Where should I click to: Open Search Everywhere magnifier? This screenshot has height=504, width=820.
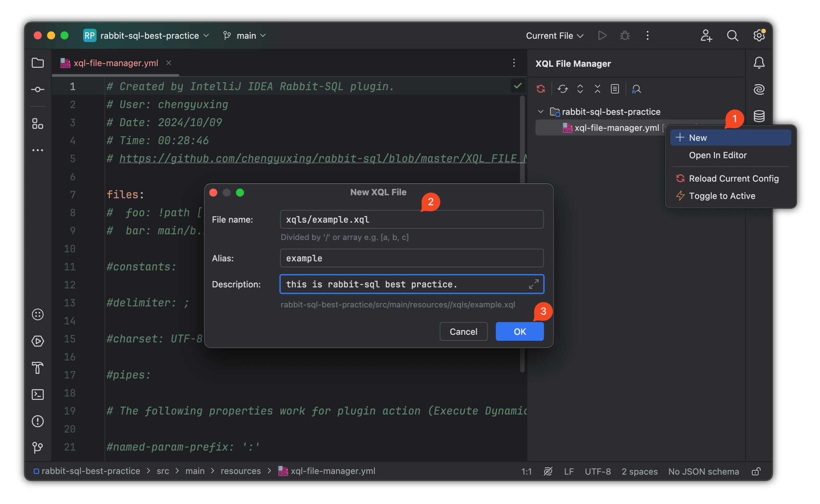[x=732, y=35]
